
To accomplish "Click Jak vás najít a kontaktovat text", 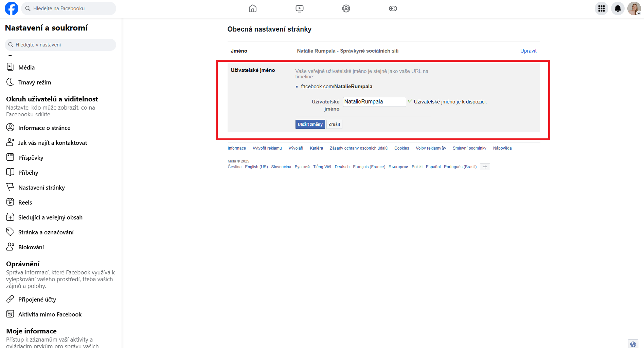I will (53, 143).
